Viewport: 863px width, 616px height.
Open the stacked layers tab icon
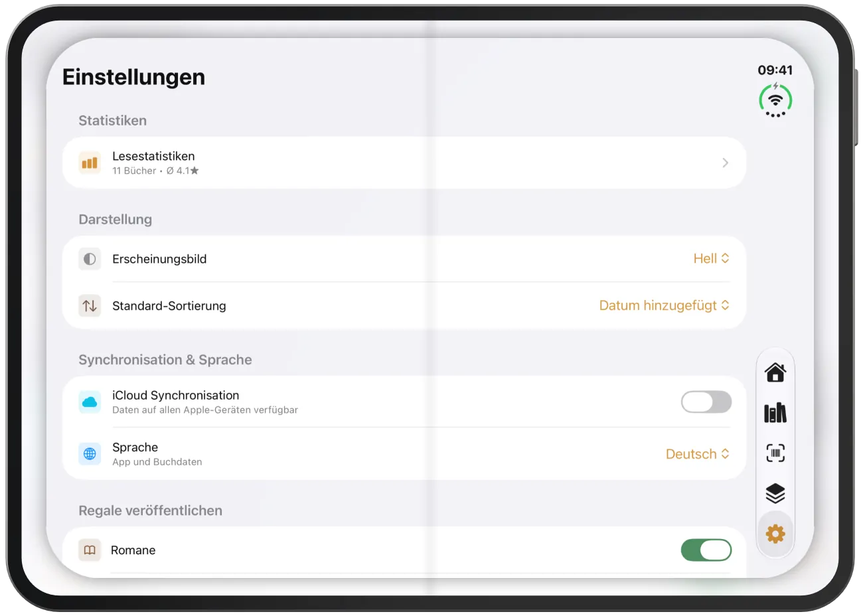coord(775,494)
